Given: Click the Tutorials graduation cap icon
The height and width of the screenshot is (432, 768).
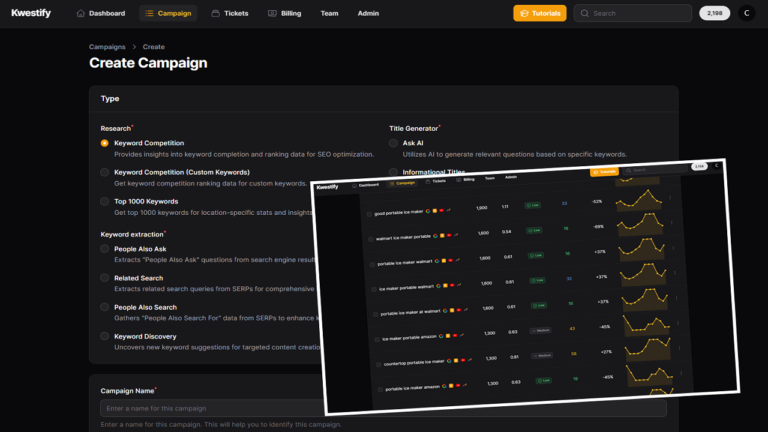Looking at the screenshot, I should tap(523, 14).
